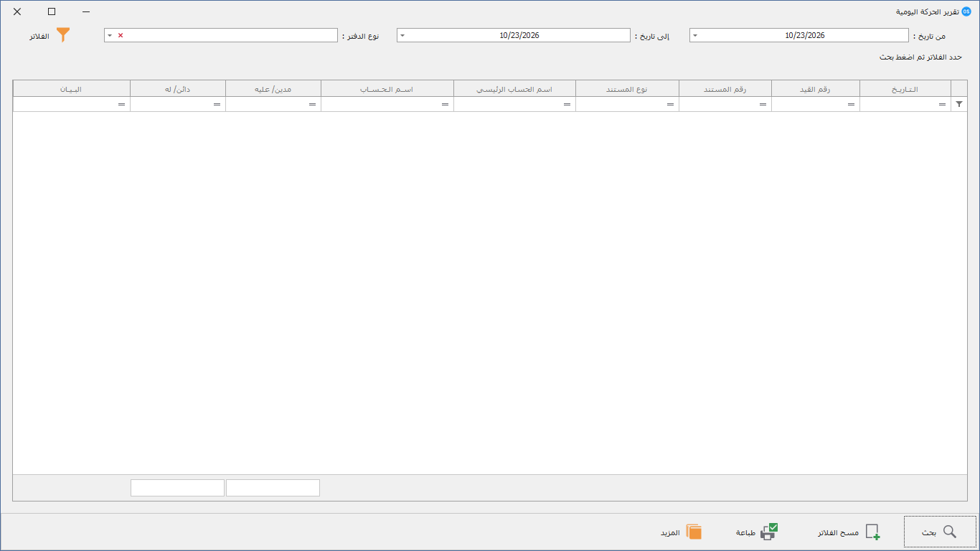Click the التاريخ column header
Viewport: 980px width, 551px height.
(905, 88)
